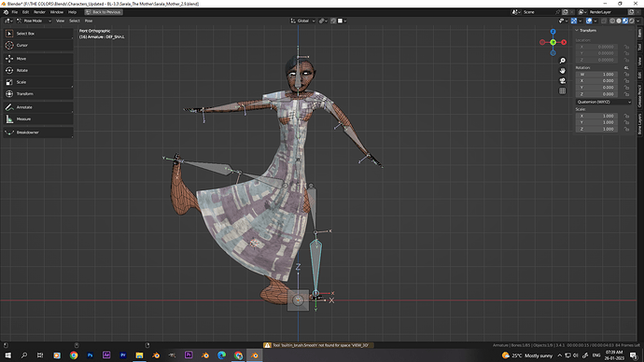Image resolution: width=644 pixels, height=362 pixels.
Task: Click the Back to Previous button
Action: pyautogui.click(x=104, y=12)
